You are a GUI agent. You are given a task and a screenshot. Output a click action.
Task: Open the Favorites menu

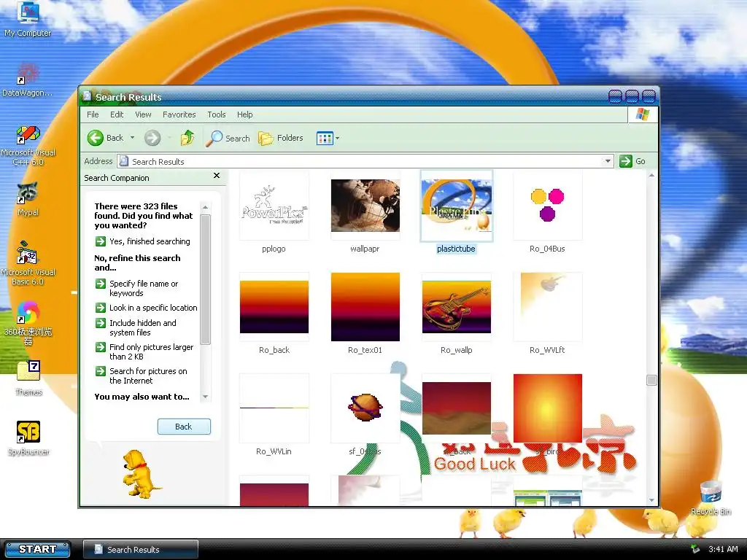point(179,114)
